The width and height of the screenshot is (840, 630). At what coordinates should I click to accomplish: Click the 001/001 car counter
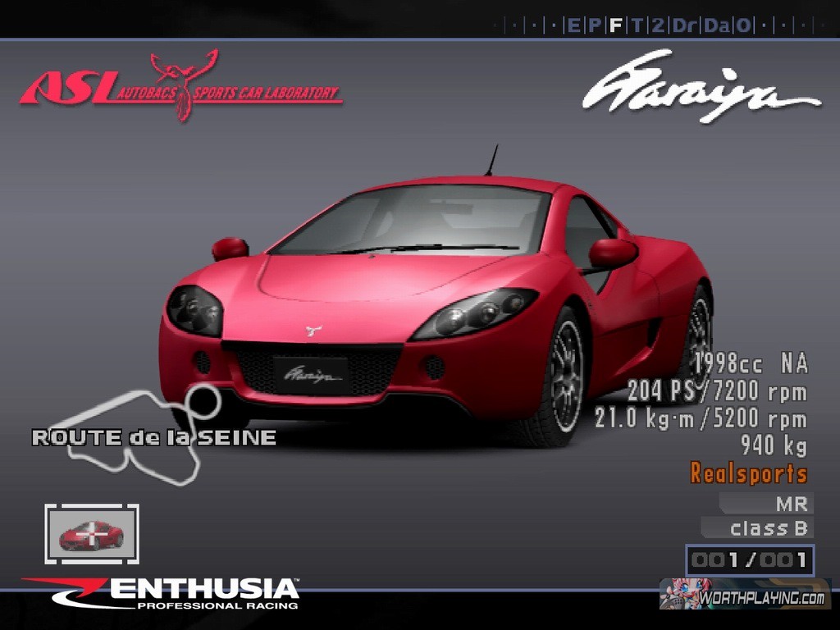pos(749,561)
